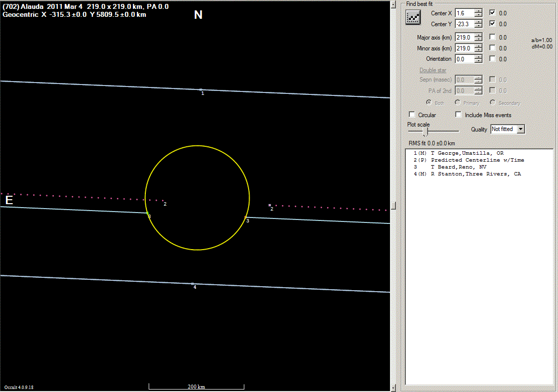Click the plot scrollbar's top arrow

pos(393,4)
